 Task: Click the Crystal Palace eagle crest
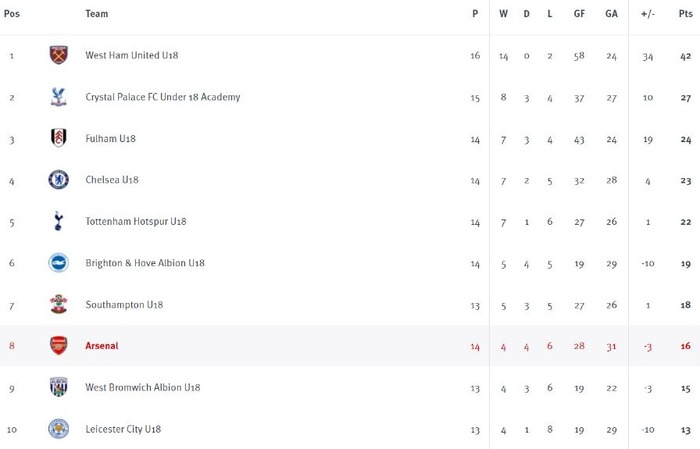click(x=58, y=97)
